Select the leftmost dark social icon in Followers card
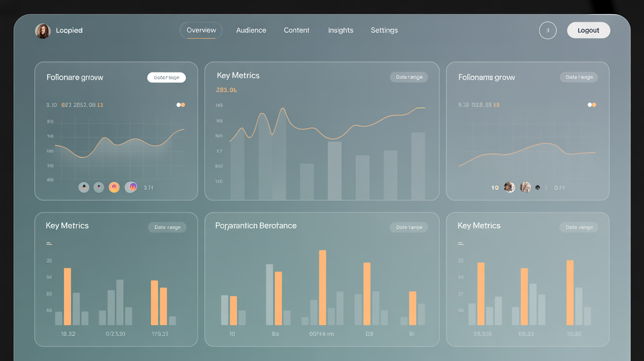This screenshot has width=644, height=361. [83, 187]
